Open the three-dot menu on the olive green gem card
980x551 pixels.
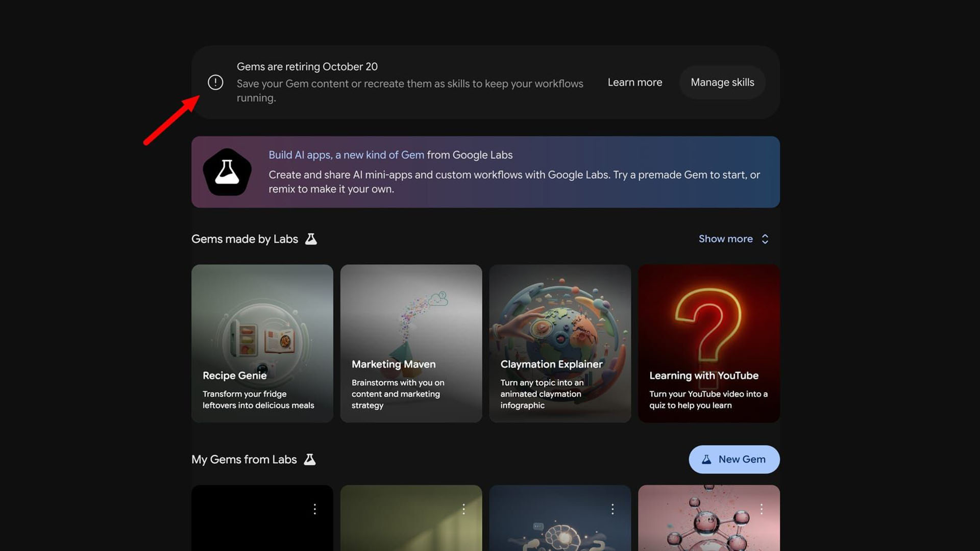tap(463, 509)
